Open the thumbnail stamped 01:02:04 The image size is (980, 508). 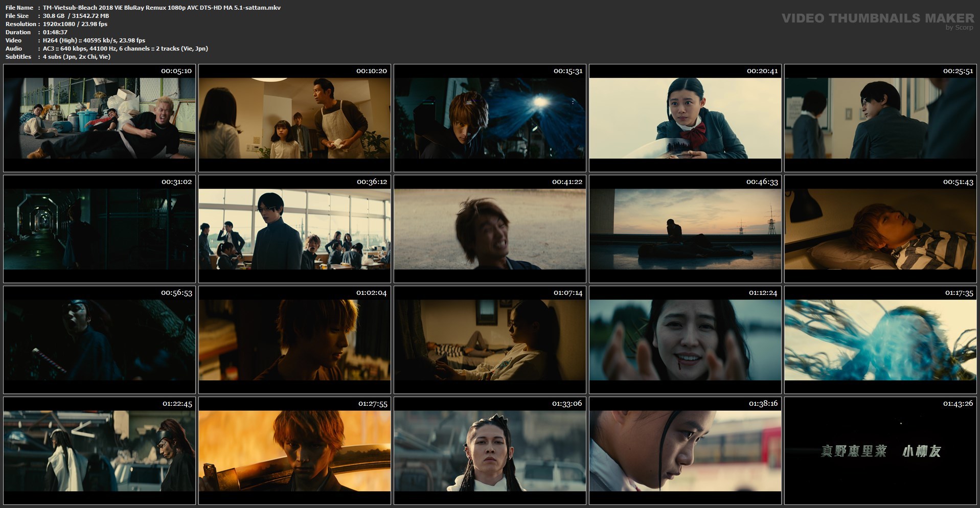click(x=294, y=340)
